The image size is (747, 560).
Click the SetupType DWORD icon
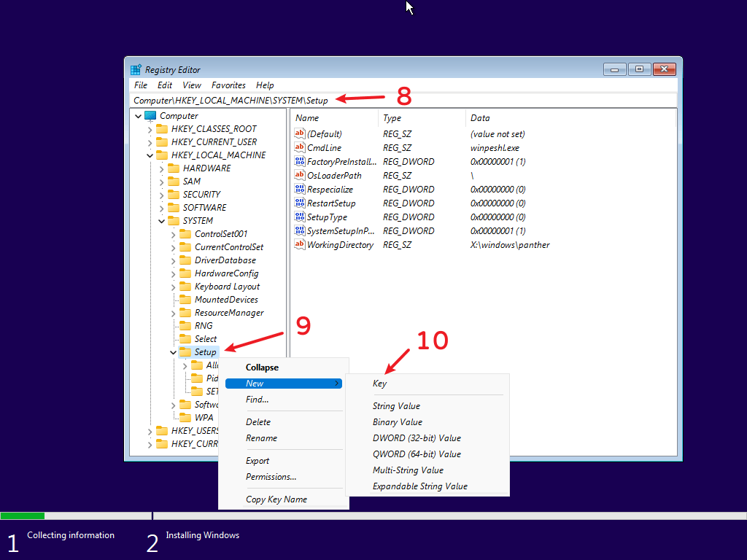coord(299,217)
